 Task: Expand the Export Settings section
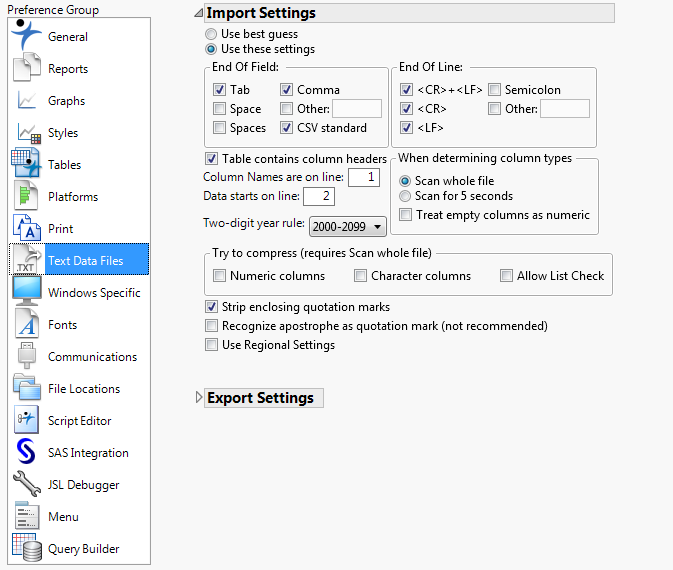198,398
